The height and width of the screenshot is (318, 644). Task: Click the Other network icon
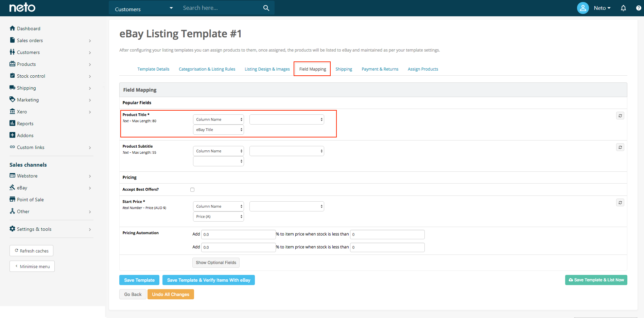pyautogui.click(x=13, y=211)
